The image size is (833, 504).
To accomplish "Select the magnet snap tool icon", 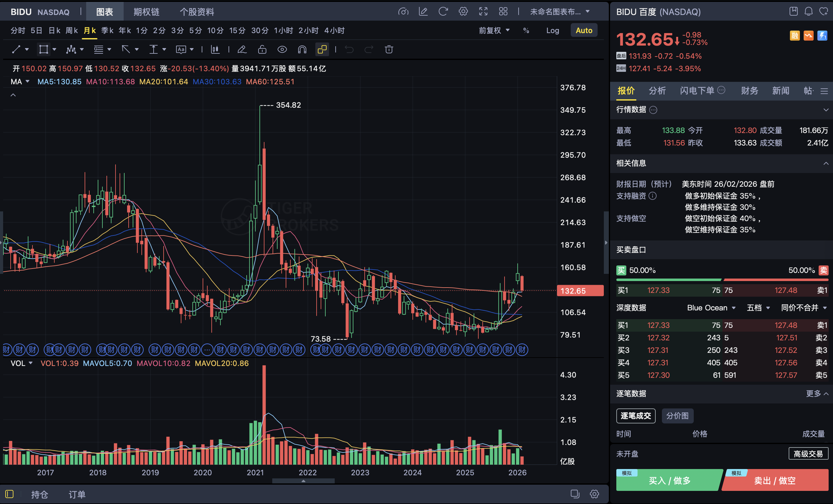I will point(302,50).
